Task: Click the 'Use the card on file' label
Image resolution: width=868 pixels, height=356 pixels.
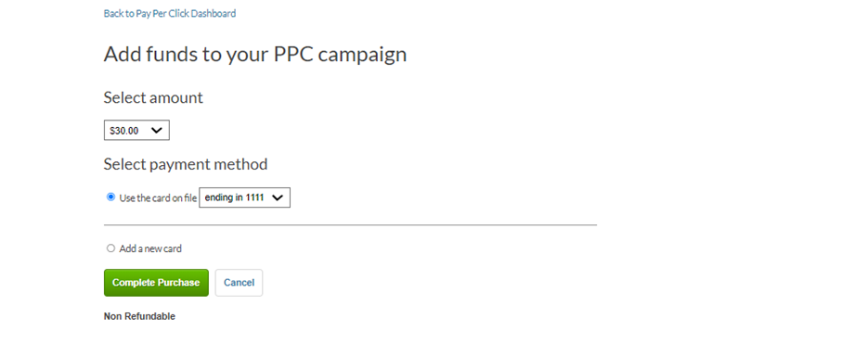Action: click(158, 197)
